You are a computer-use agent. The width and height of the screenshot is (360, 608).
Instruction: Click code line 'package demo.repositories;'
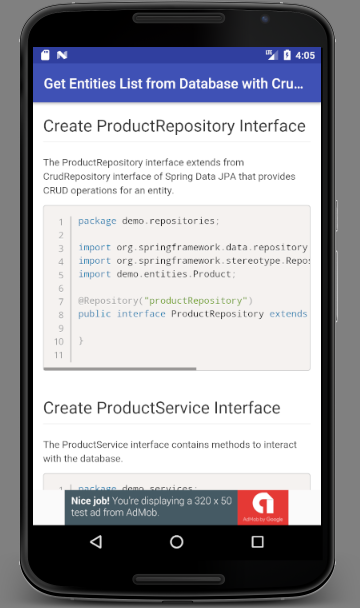149,221
